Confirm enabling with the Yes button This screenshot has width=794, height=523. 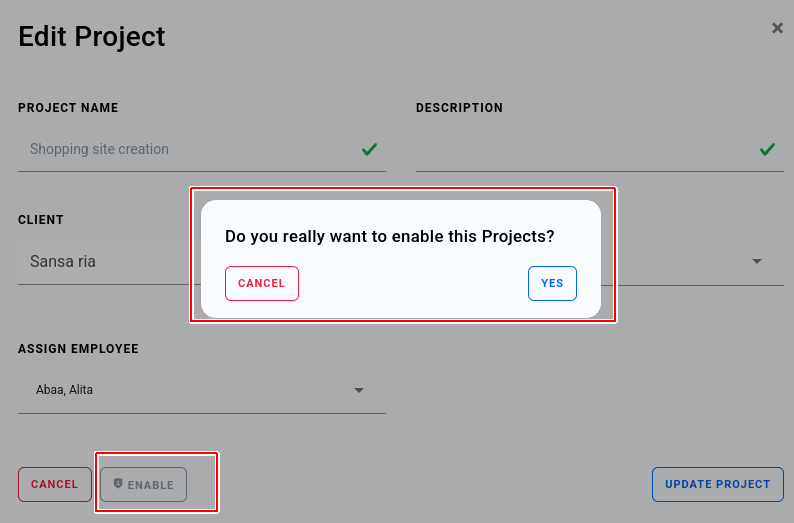552,284
